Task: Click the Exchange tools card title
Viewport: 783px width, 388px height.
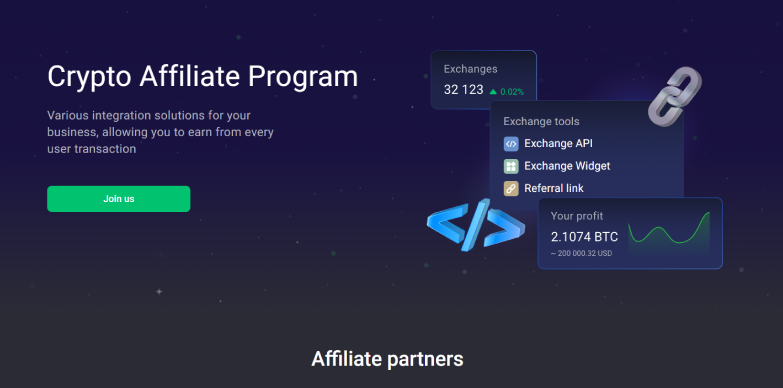Action: point(541,121)
